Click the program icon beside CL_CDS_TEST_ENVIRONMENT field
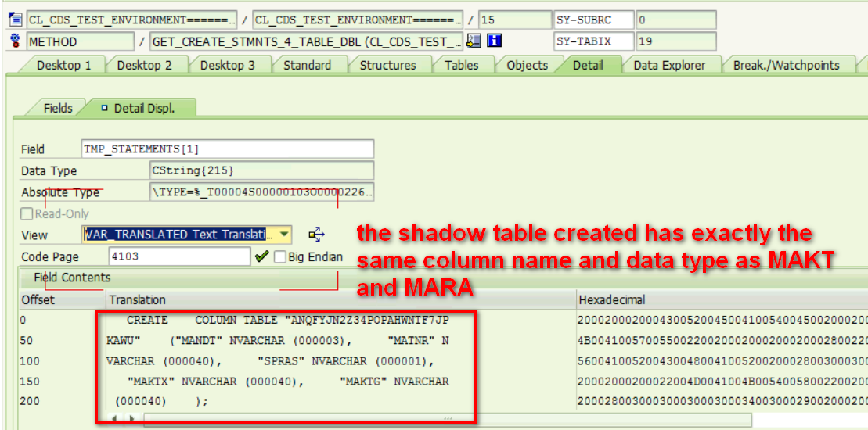Viewport: 868px width, 430px height. pyautogui.click(x=15, y=20)
